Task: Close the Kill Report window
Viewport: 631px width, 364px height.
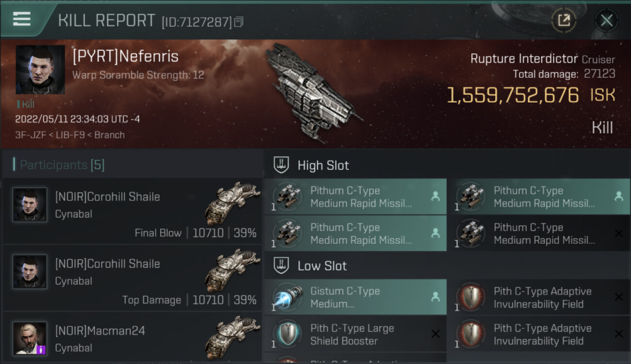Action: (606, 20)
